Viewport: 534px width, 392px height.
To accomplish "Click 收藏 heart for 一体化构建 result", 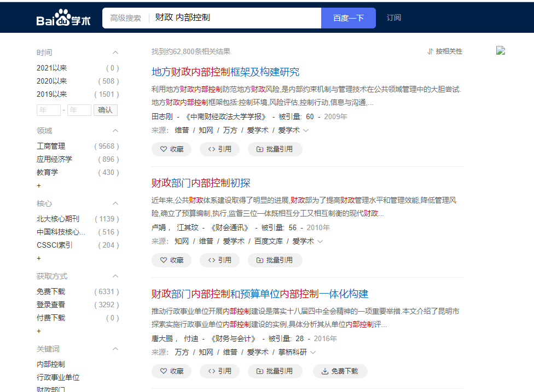I will (164, 371).
